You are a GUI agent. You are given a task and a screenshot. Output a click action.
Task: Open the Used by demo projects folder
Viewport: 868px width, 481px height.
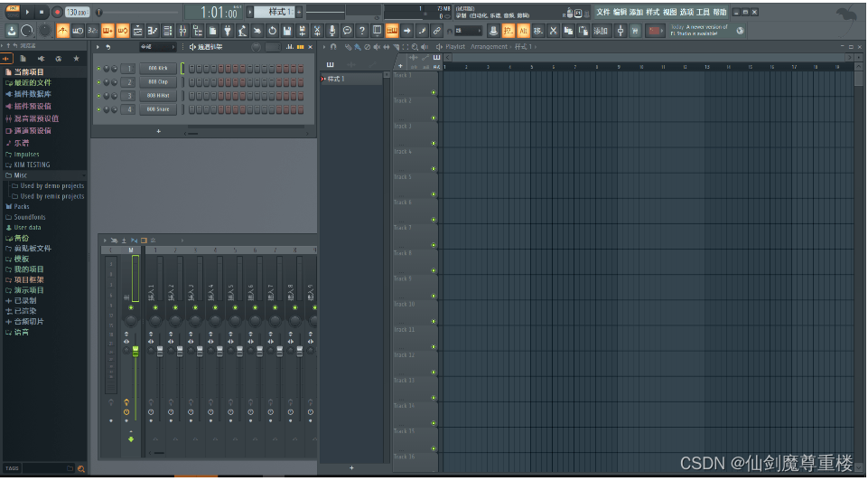52,185
